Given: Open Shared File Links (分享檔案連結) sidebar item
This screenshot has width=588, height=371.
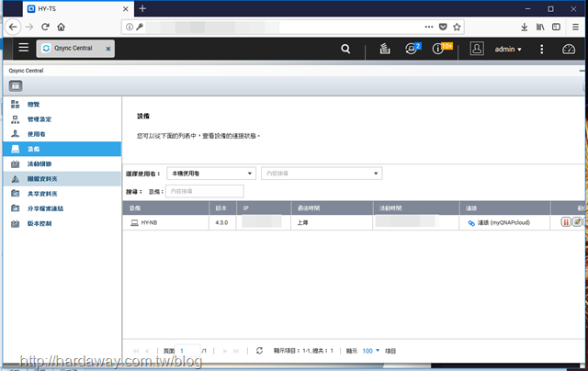Looking at the screenshot, I should pyautogui.click(x=62, y=208).
